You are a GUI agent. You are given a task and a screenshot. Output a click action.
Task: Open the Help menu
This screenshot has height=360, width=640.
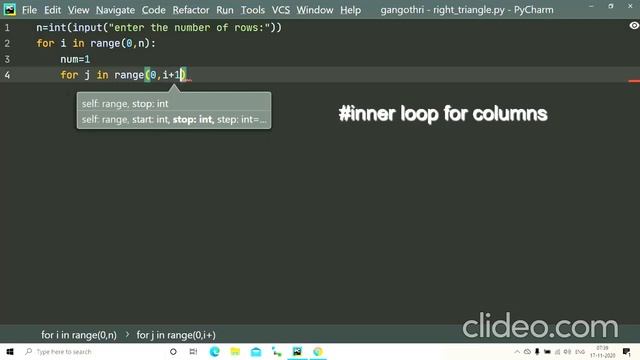click(x=350, y=10)
